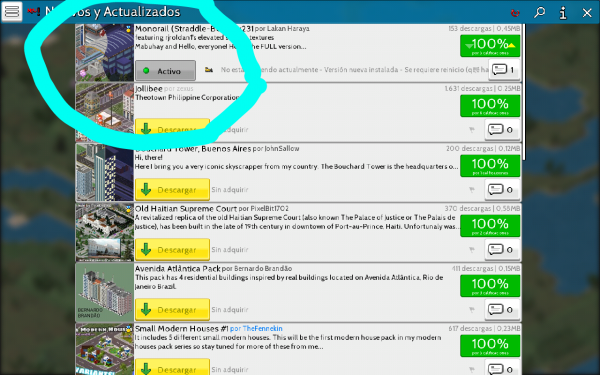Click Bouchard Tower 100% rating
Viewport: 600px width, 375px height.
point(490,165)
